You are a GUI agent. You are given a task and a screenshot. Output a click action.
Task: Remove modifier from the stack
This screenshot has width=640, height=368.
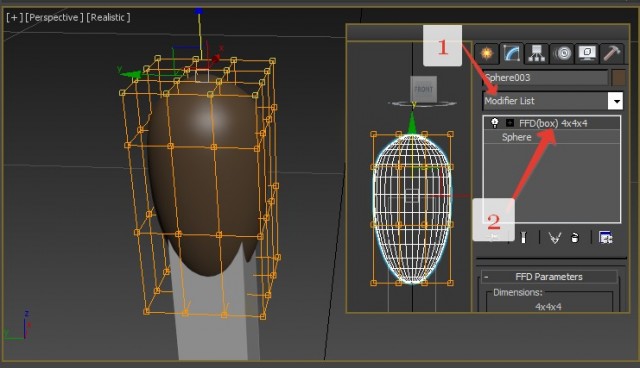click(x=575, y=237)
